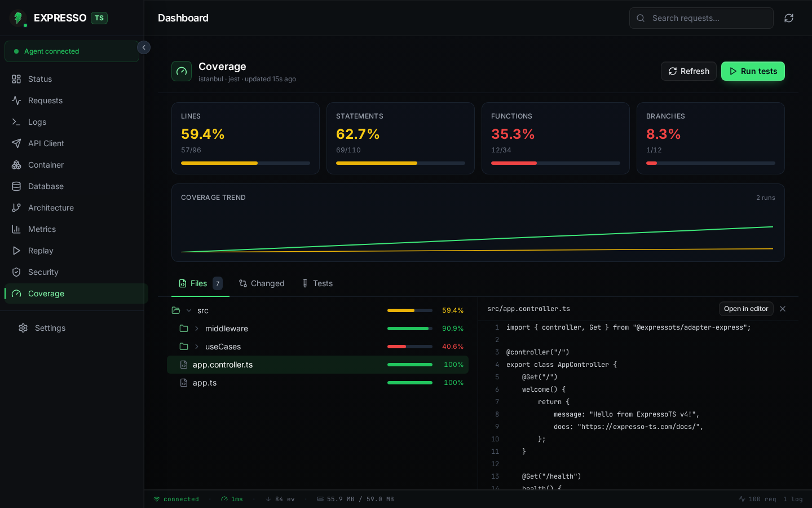Click the Refresh coverage button
This screenshot has height=508, width=812.
click(689, 71)
